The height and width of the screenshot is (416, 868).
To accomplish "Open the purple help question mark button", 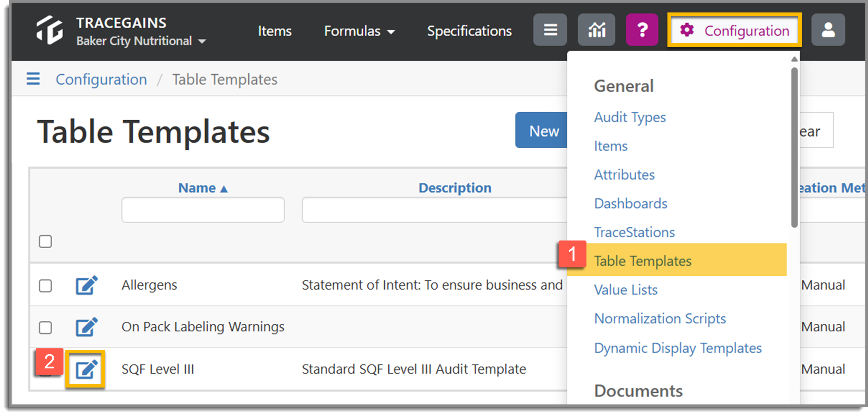I will coord(642,30).
